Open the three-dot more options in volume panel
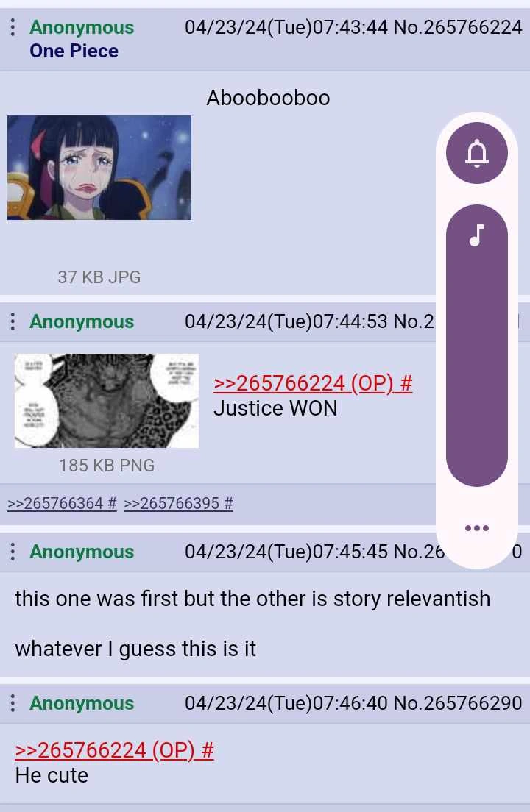The height and width of the screenshot is (812, 530). (x=477, y=527)
